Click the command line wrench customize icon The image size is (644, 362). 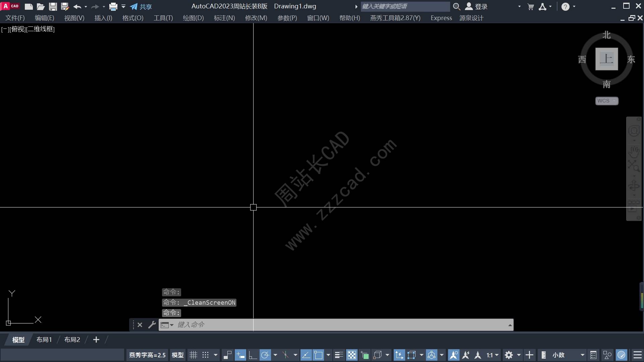tap(152, 324)
